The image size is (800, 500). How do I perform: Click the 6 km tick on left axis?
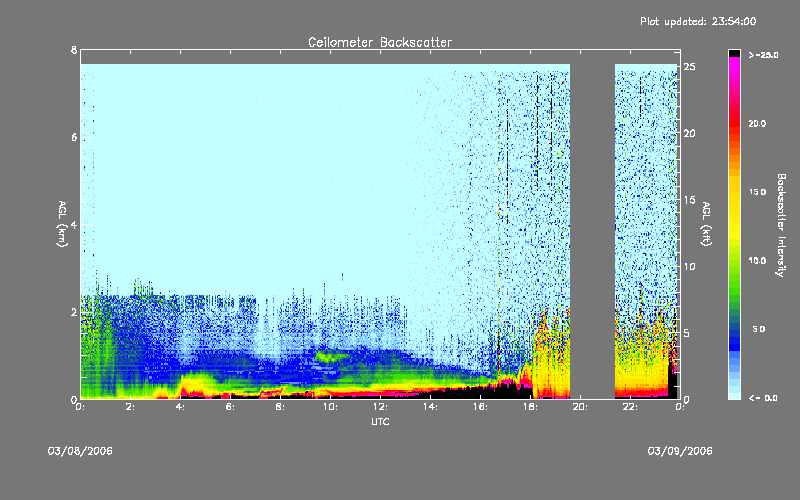pyautogui.click(x=72, y=137)
